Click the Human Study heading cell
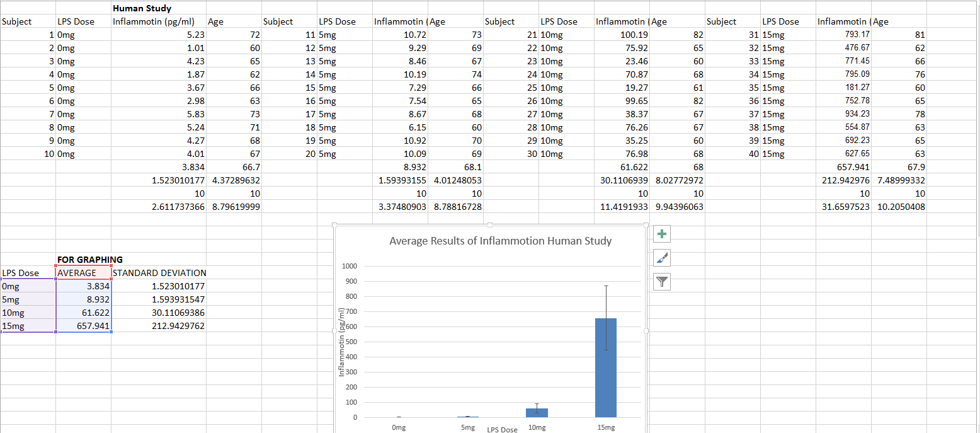This screenshot has width=980, height=433. tap(142, 8)
